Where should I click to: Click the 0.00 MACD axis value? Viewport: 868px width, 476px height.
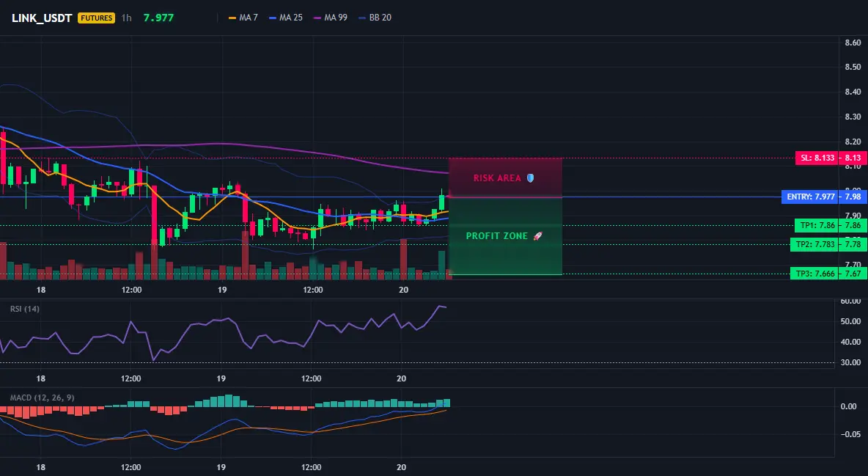click(x=849, y=406)
